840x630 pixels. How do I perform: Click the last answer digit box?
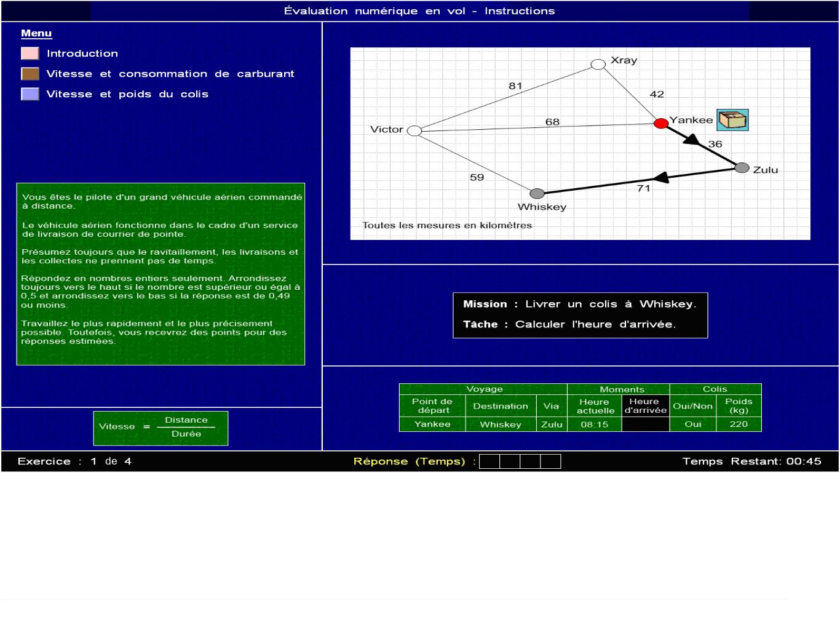click(x=550, y=461)
